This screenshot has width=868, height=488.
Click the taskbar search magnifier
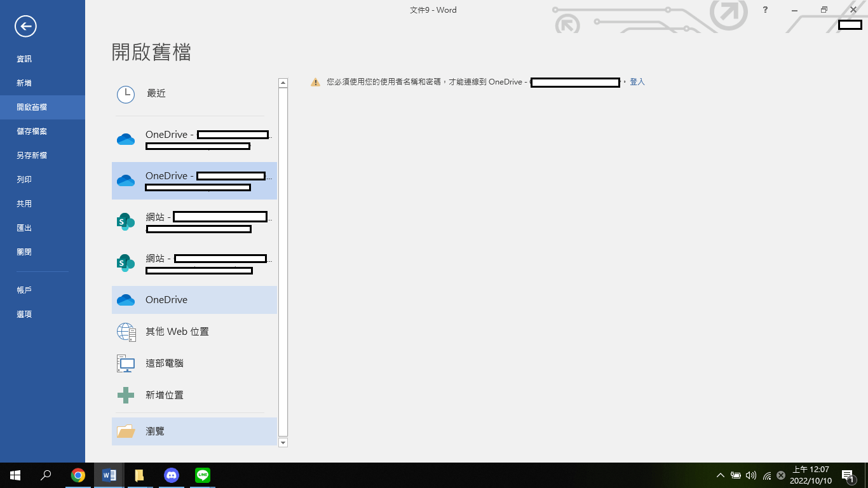tap(46, 475)
